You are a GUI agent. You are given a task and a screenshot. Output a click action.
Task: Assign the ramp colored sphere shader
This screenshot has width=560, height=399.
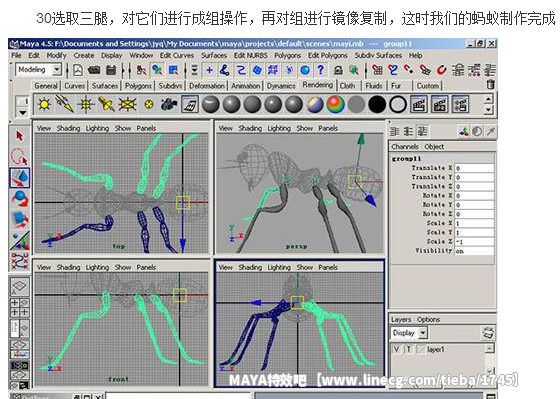click(x=335, y=104)
